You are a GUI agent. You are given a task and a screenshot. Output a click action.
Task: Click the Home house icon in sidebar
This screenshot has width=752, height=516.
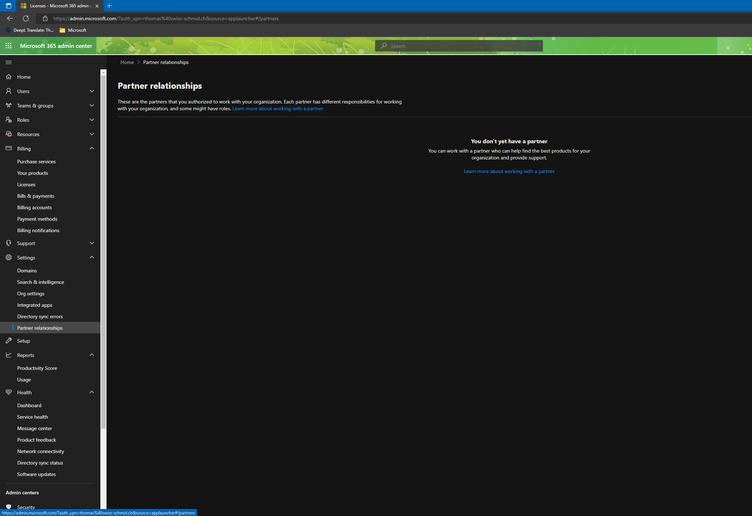click(x=9, y=77)
